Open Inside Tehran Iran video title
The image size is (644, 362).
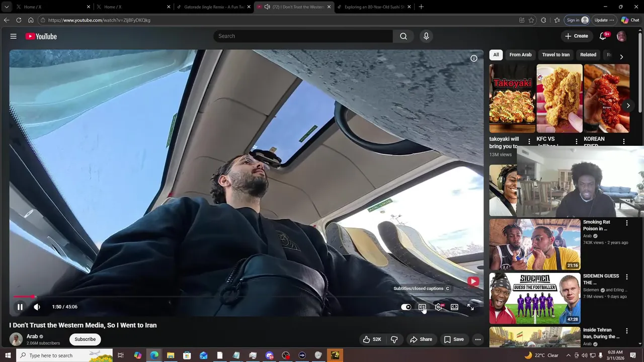tap(601, 333)
